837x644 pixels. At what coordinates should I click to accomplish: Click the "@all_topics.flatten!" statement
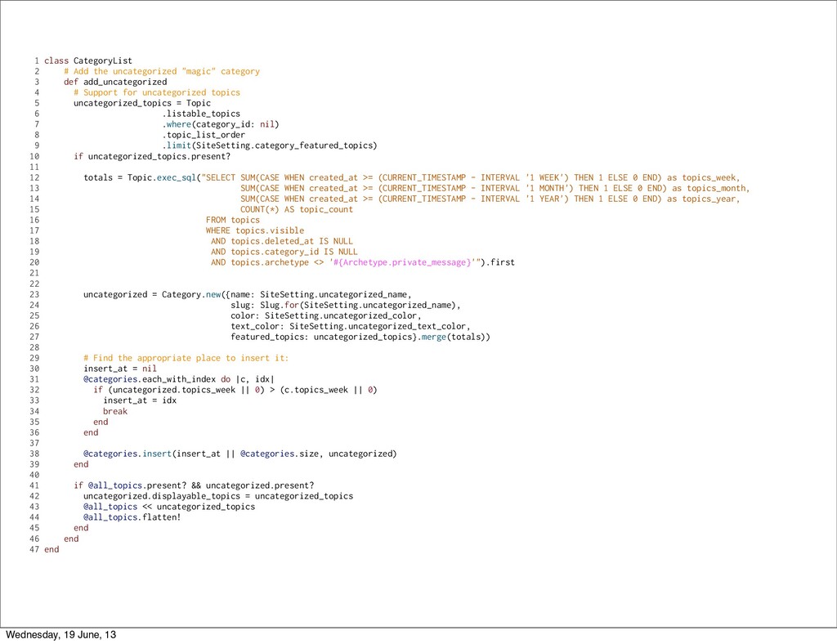tap(132, 517)
